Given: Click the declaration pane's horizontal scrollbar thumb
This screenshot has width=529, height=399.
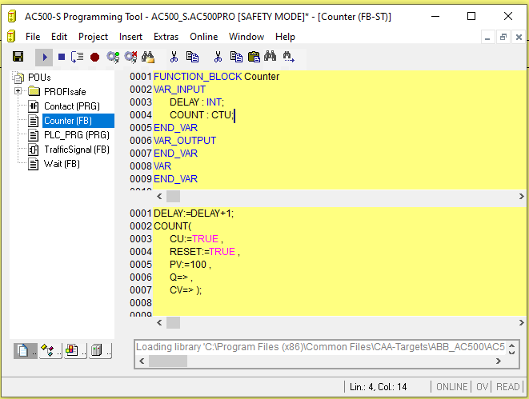Looking at the screenshot, I should pyautogui.click(x=173, y=196).
